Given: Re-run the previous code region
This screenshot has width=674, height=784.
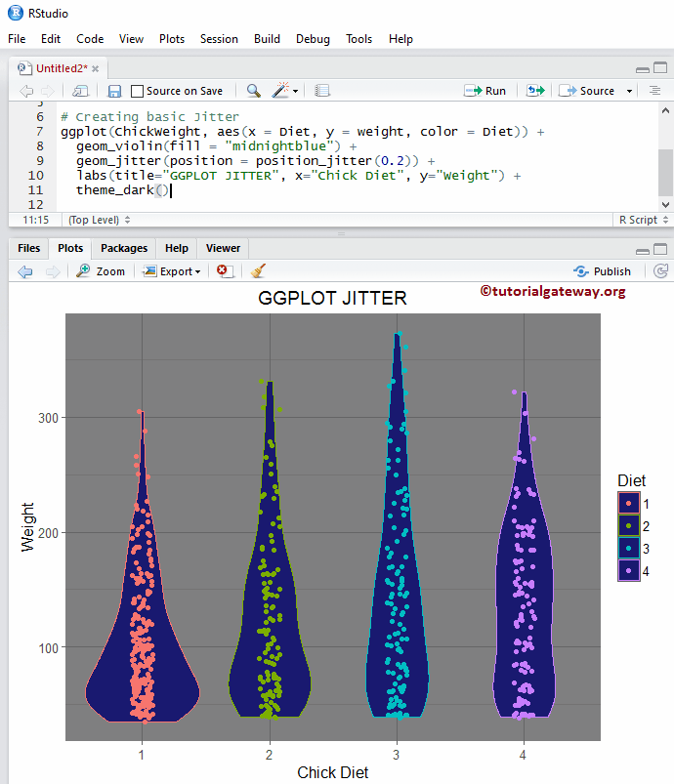Looking at the screenshot, I should point(535,91).
